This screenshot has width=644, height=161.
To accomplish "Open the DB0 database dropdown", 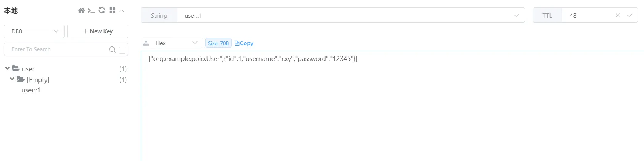I will [x=33, y=31].
